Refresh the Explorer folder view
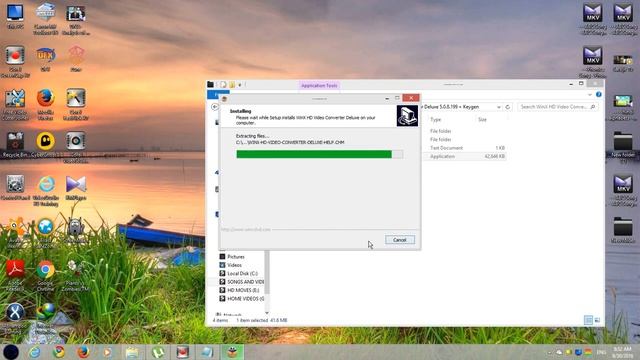The image size is (640, 360). pos(508,107)
